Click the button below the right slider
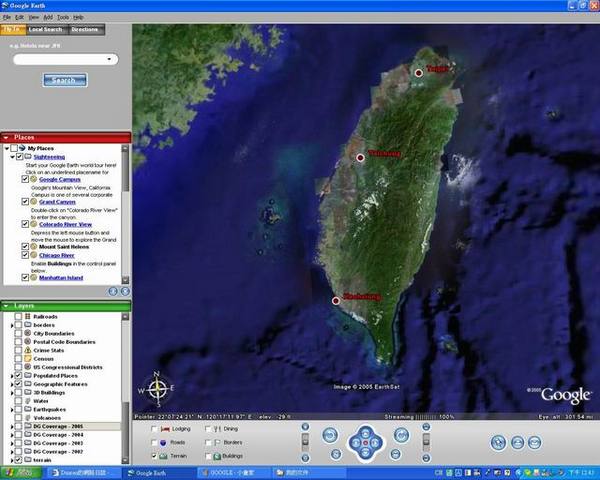This screenshot has width=600, height=480. [x=426, y=458]
